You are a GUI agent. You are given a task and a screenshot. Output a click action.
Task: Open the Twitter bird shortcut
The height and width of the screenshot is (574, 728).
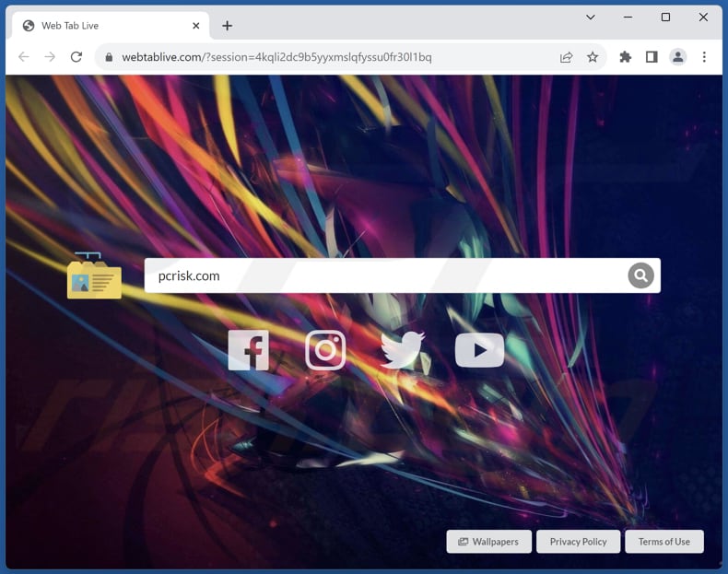[x=402, y=349]
